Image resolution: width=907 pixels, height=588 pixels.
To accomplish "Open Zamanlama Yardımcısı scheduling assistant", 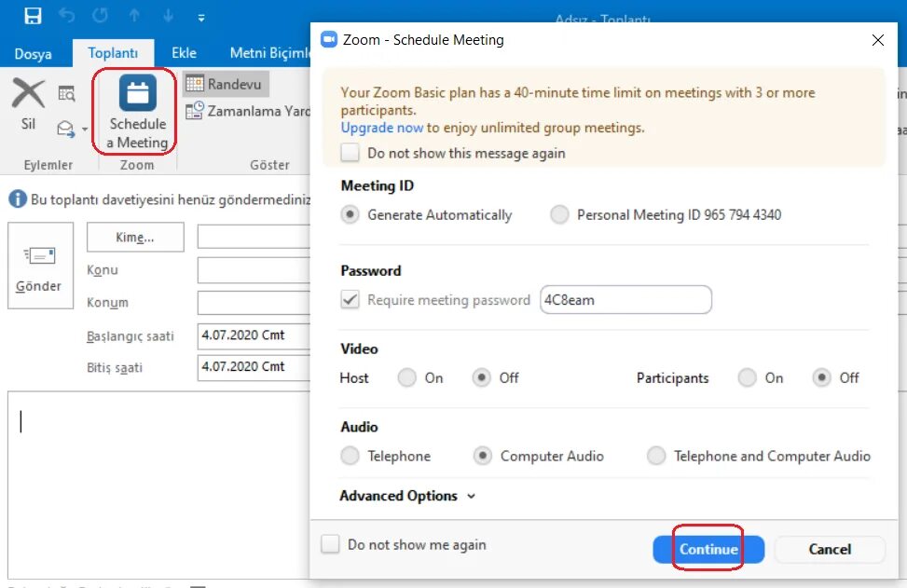I will [248, 111].
